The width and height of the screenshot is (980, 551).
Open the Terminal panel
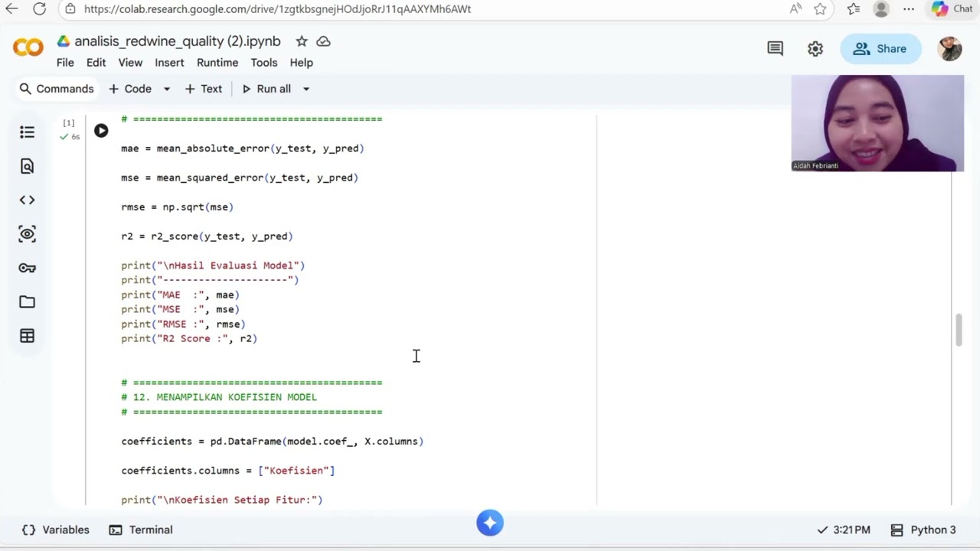click(141, 530)
